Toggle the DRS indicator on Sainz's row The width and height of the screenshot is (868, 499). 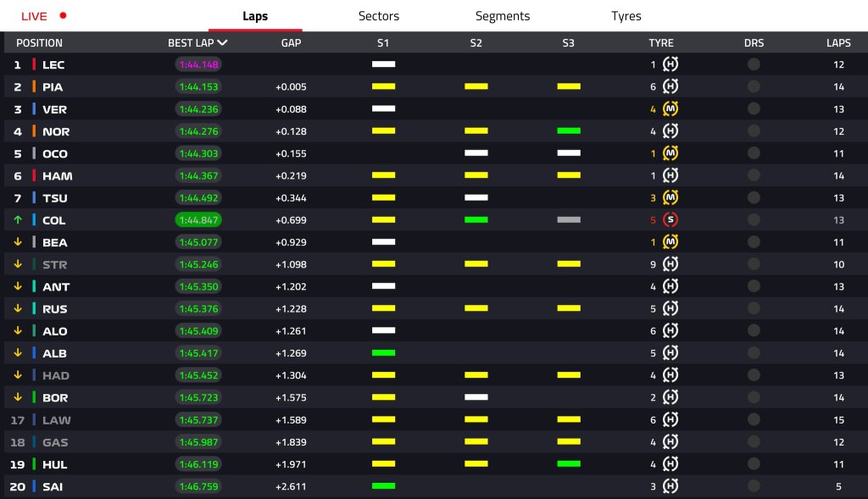754,485
